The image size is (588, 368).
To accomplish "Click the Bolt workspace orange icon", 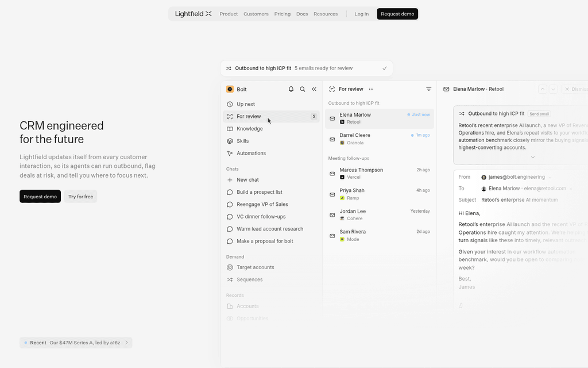I will click(x=230, y=89).
